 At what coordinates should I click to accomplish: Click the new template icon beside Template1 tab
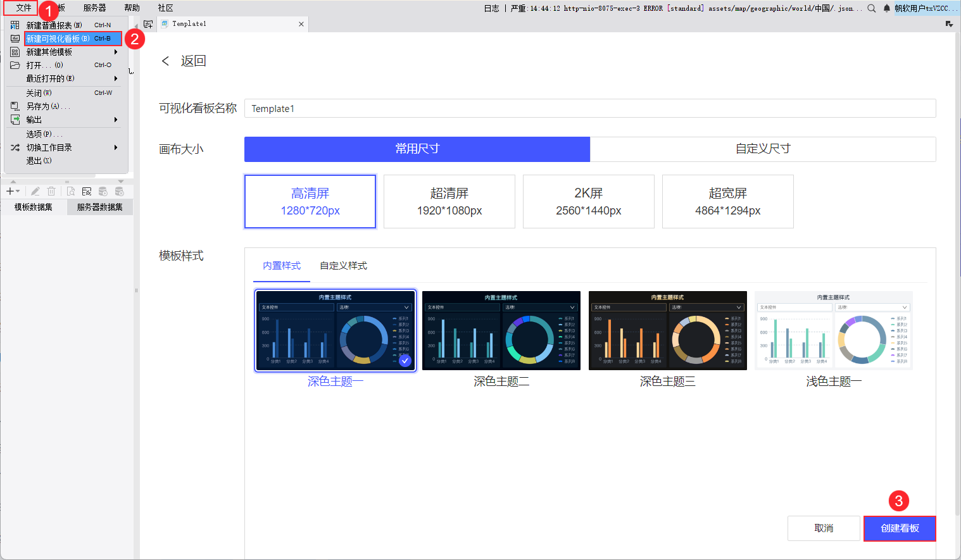(x=148, y=24)
